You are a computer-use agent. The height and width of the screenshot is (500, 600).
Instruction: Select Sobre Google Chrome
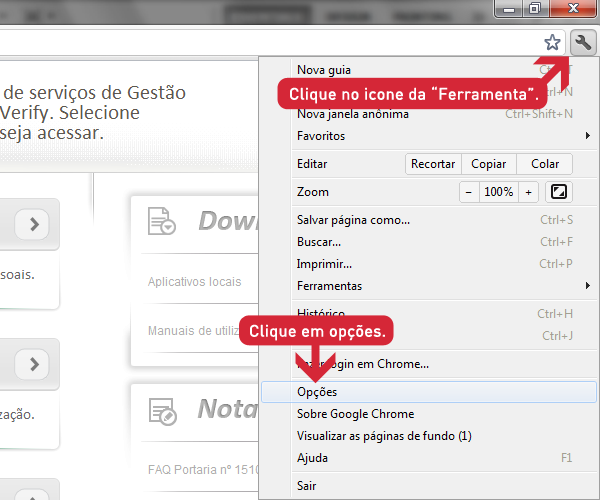click(x=355, y=414)
